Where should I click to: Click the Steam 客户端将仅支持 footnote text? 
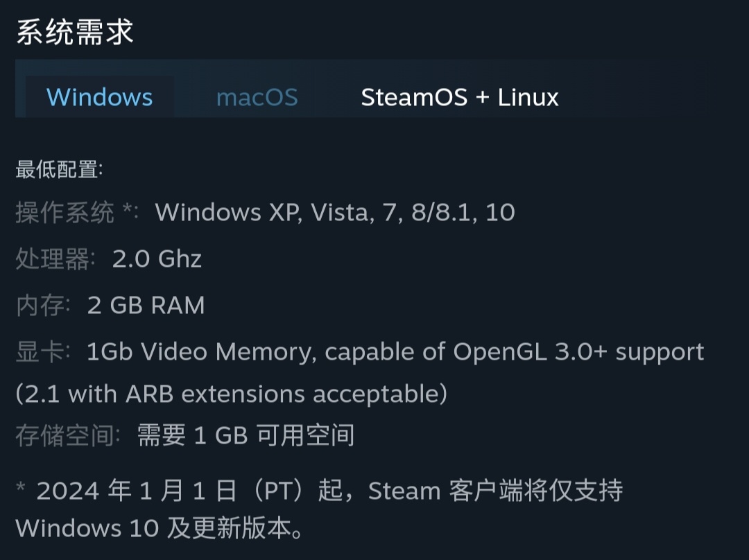495,491
